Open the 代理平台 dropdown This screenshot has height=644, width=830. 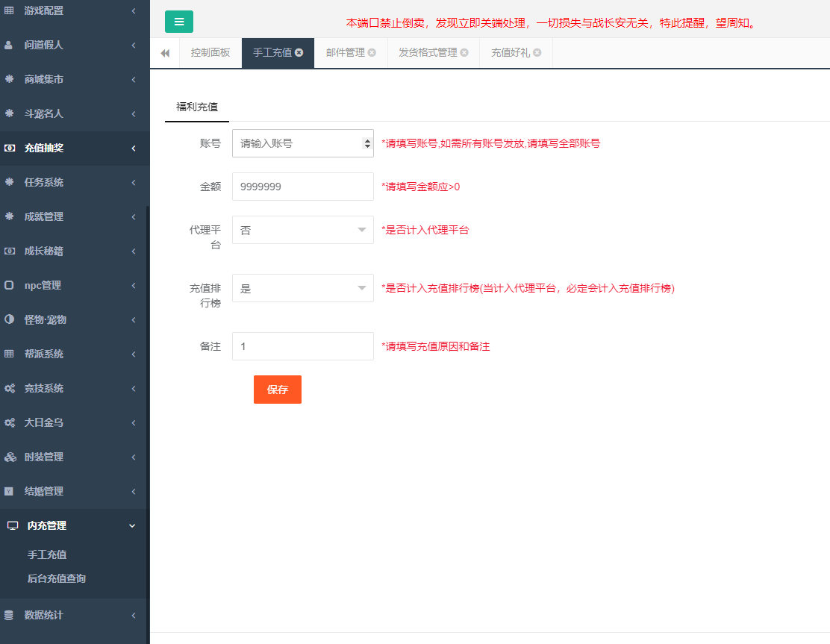coord(302,230)
